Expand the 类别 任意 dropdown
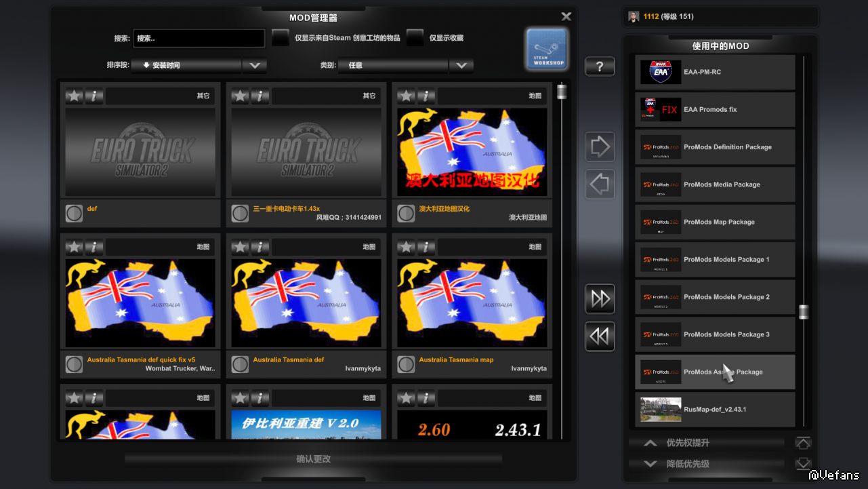868x489 pixels. (x=461, y=66)
